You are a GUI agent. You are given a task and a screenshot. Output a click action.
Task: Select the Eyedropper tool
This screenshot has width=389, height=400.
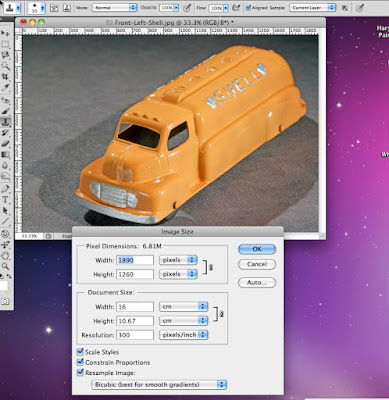(x=5, y=88)
